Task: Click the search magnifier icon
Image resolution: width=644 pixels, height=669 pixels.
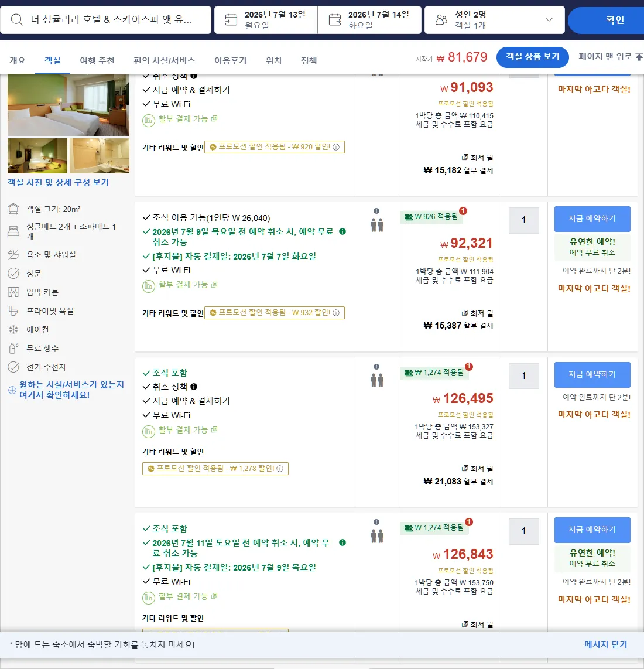Action: point(16,20)
